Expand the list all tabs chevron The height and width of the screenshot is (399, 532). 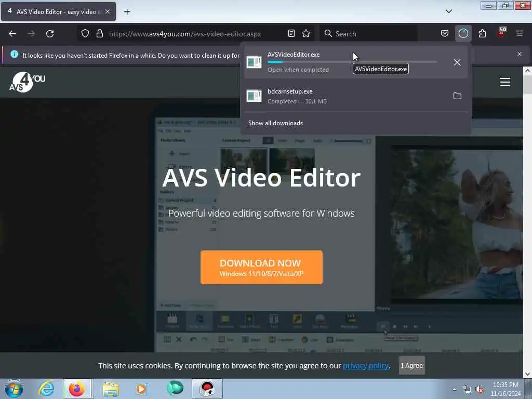click(448, 11)
